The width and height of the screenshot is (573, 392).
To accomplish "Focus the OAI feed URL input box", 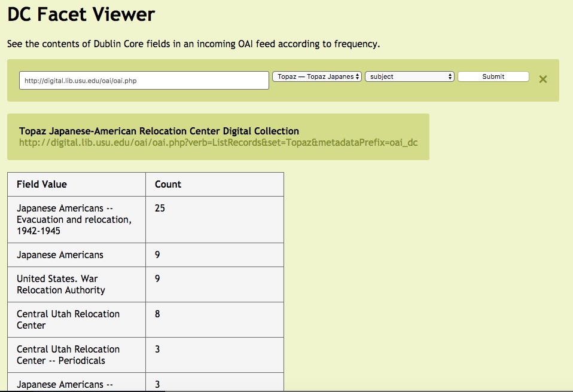I will (x=144, y=81).
